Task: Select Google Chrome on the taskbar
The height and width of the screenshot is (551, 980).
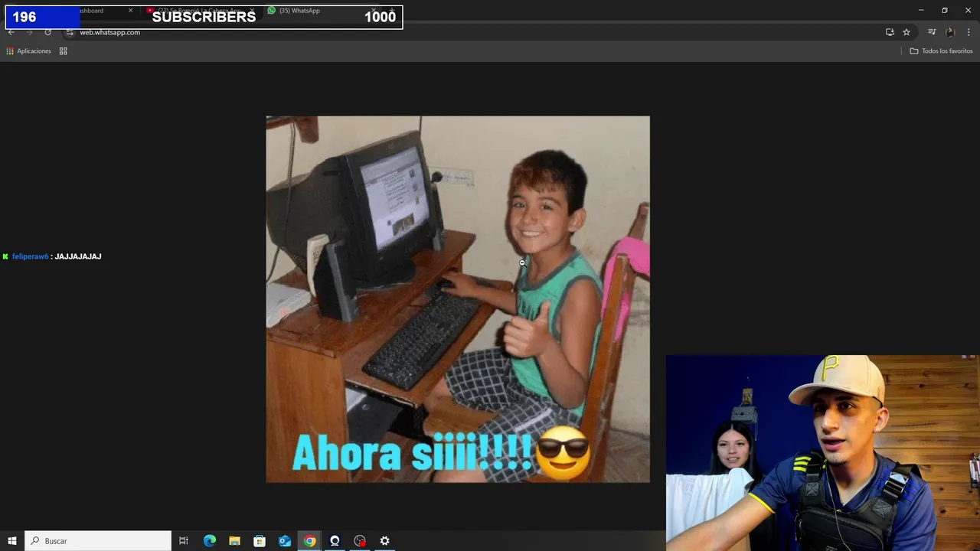Action: click(x=309, y=541)
